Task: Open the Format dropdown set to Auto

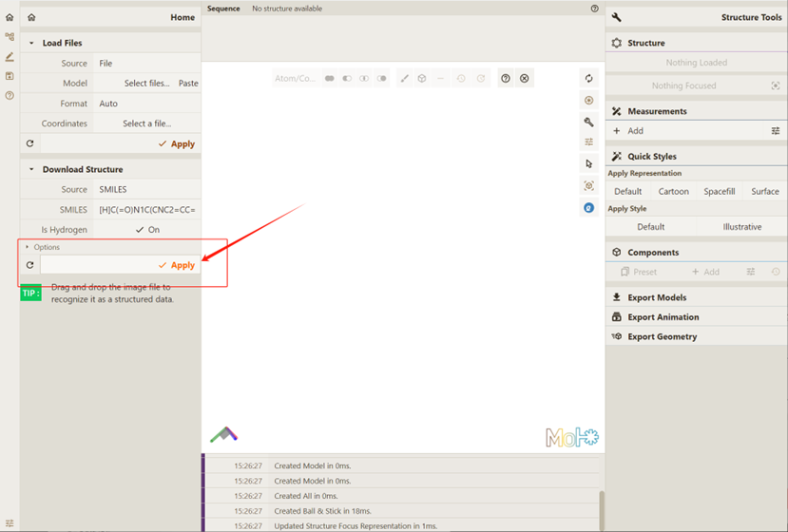Action: pos(147,104)
